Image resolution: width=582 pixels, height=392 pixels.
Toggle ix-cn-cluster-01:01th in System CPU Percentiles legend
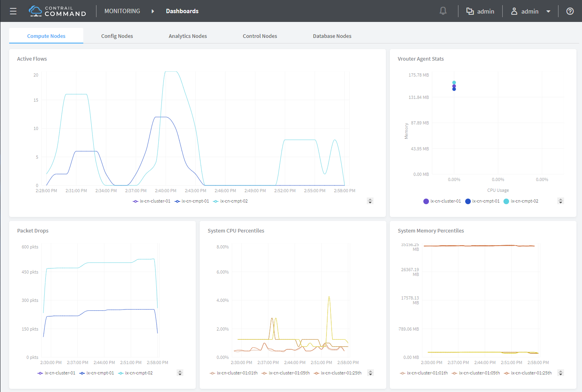pos(234,373)
